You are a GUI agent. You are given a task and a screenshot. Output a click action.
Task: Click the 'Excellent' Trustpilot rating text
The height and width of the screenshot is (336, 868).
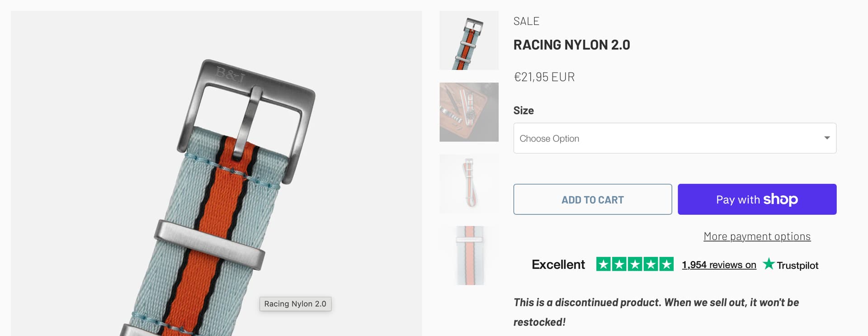tap(558, 265)
